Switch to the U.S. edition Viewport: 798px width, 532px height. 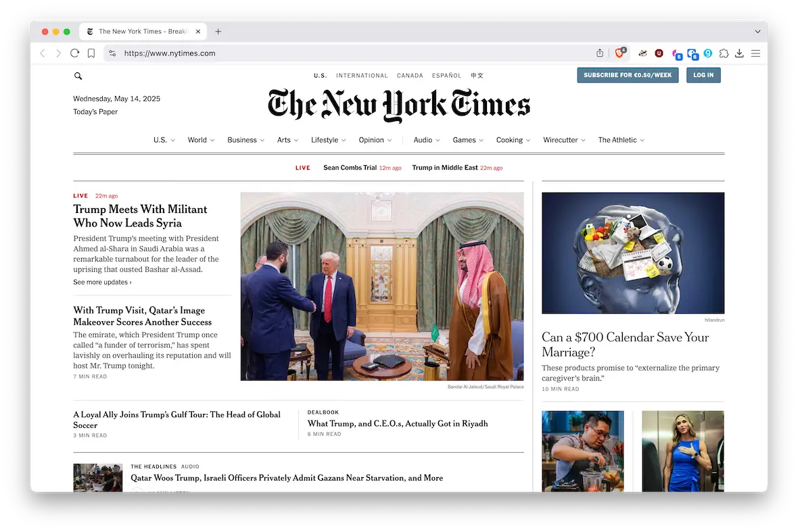(x=320, y=75)
